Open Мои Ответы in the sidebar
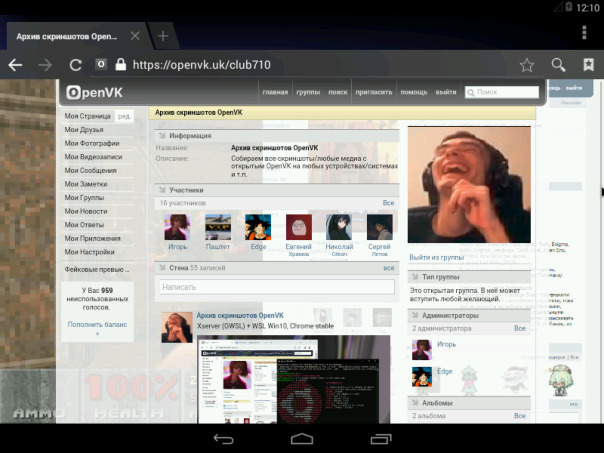 (x=84, y=225)
